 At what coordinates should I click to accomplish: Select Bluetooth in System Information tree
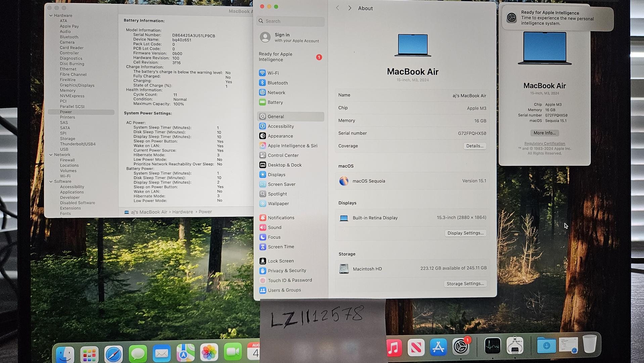pos(69,37)
